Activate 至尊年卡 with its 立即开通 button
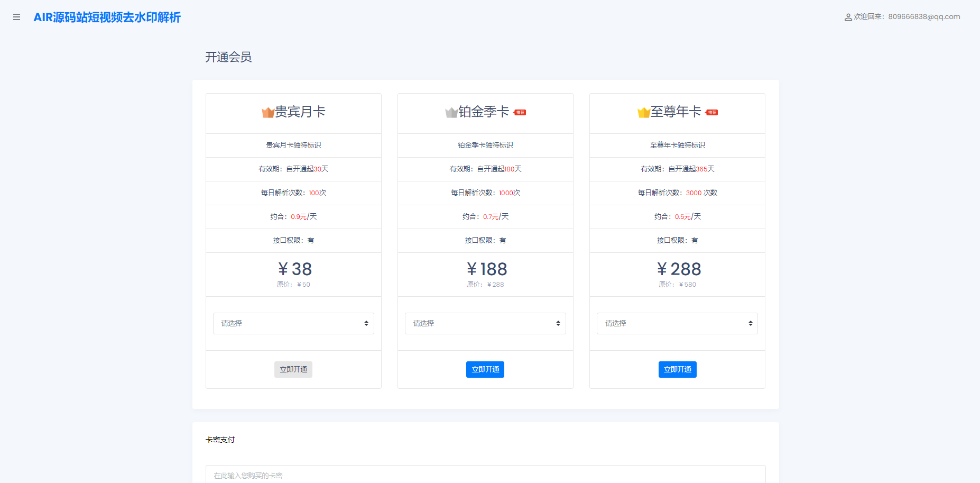980x483 pixels. click(677, 369)
